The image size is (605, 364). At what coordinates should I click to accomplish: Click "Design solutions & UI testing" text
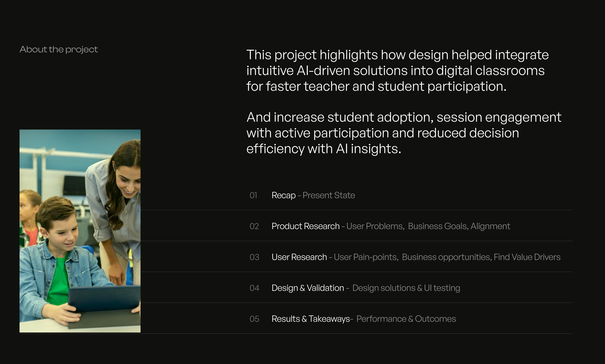coord(406,288)
